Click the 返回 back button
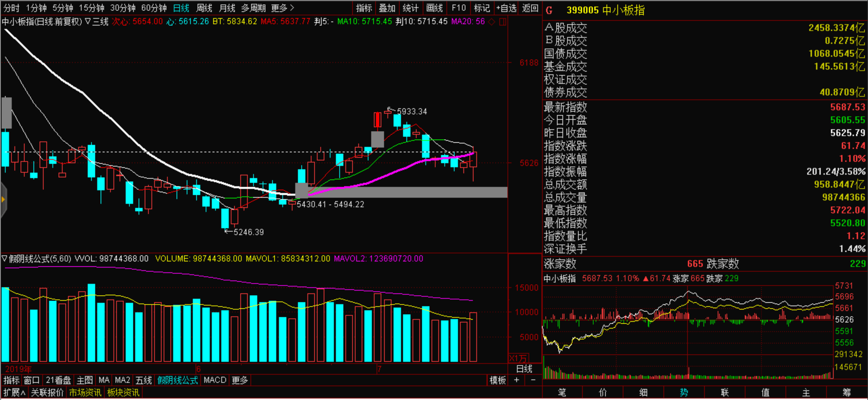Image resolution: width=868 pixels, height=400 pixels. (x=530, y=8)
